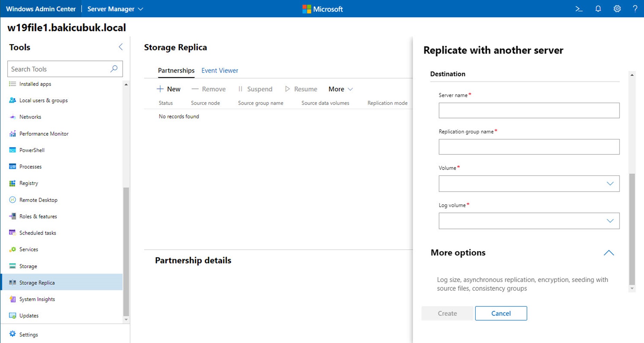Viewport: 644px width, 343px height.
Task: Click the Microsoft logo
Action: 322,9
